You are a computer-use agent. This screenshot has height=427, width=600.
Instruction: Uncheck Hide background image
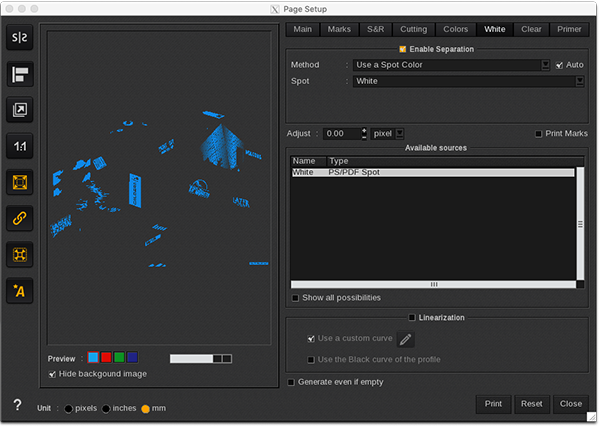[x=52, y=374]
